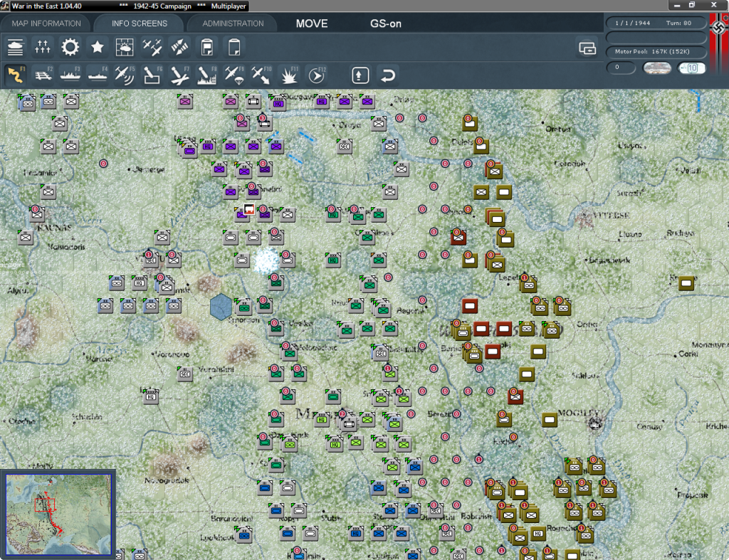Click the VITEBSK city label
Screen dimensions: 729x560
click(612, 216)
